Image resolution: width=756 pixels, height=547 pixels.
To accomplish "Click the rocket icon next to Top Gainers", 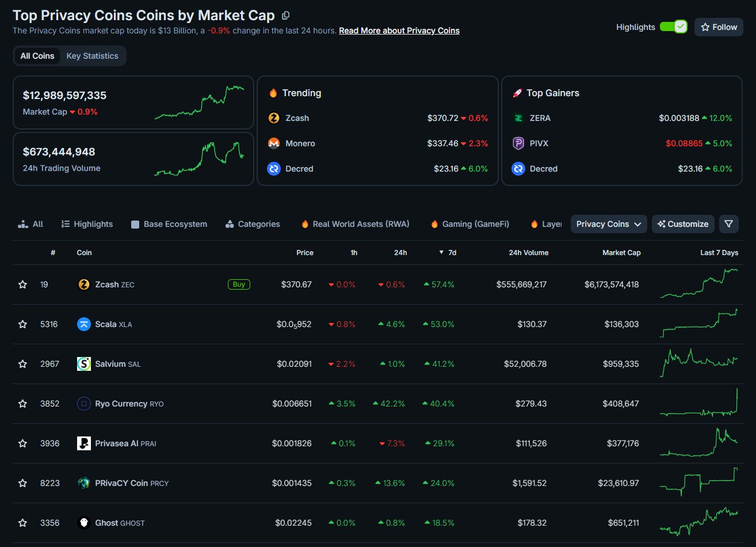I will point(517,93).
